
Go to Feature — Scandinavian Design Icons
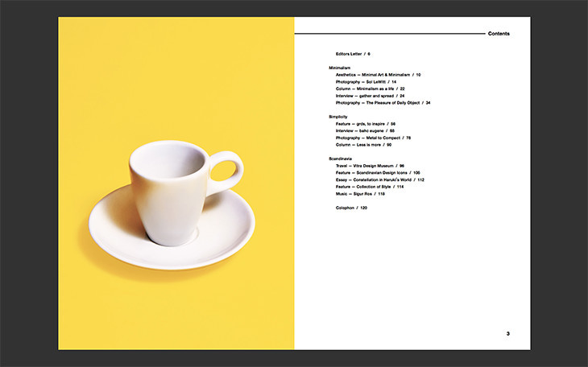pos(378,173)
